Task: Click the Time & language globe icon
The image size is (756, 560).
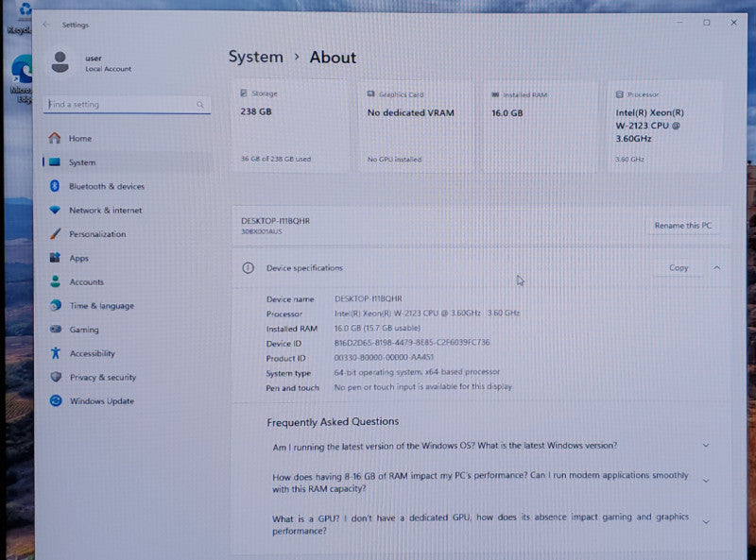Action: point(56,305)
